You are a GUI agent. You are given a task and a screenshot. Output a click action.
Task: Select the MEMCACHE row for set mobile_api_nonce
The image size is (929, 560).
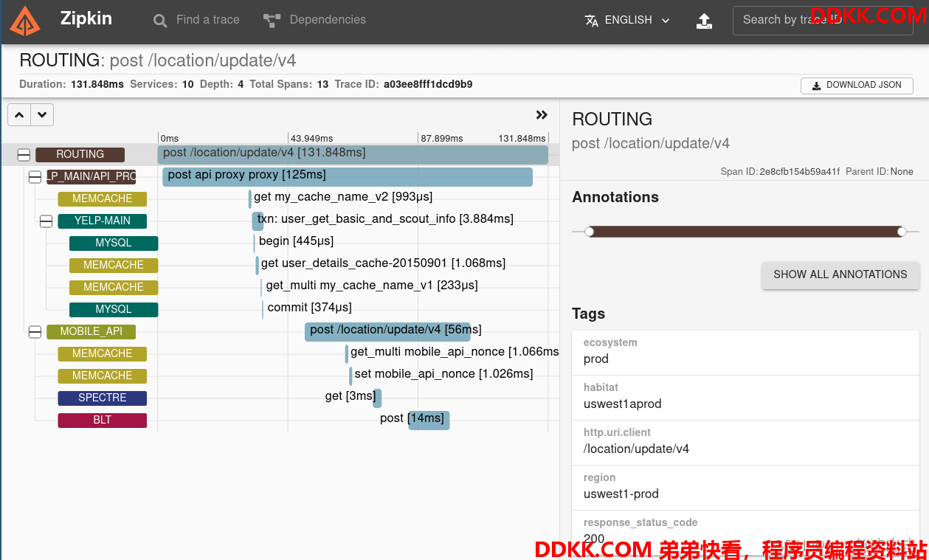(x=103, y=376)
